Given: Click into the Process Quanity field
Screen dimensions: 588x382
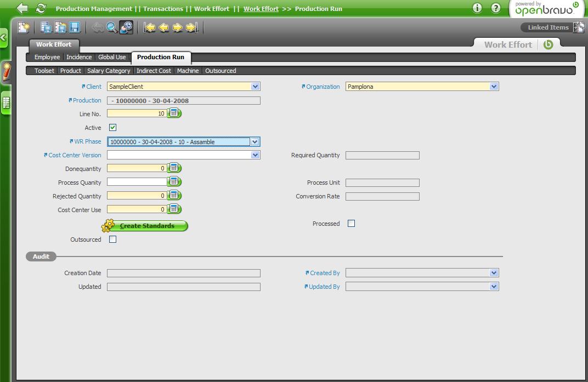Looking at the screenshot, I should [137, 182].
